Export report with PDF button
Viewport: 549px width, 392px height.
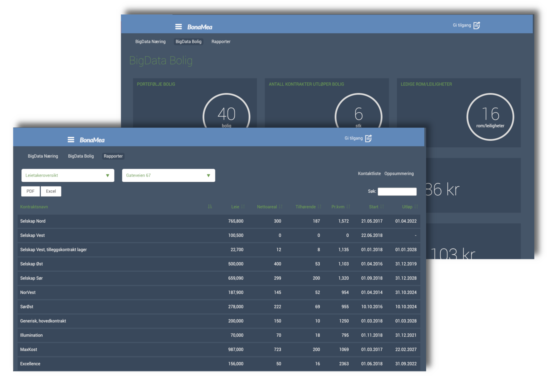[x=30, y=191]
